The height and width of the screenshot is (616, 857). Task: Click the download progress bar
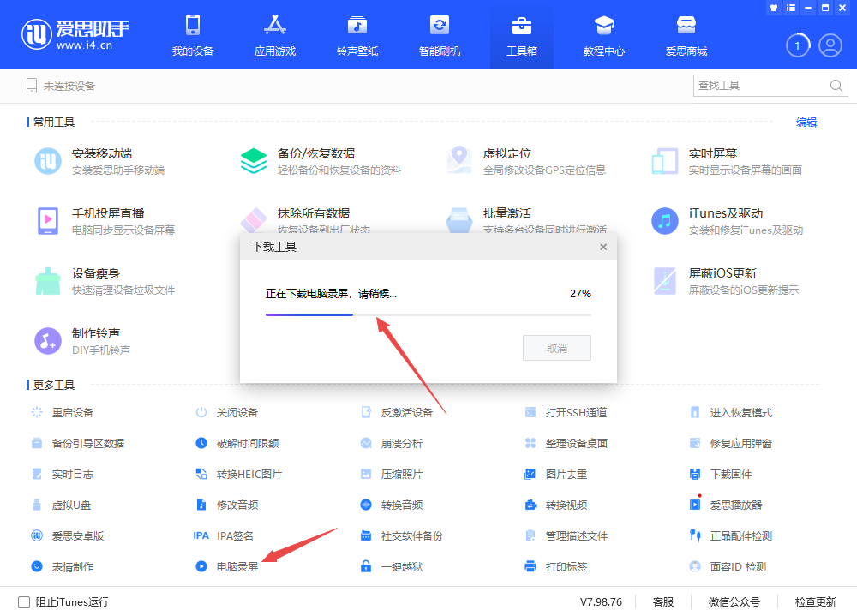(428, 314)
